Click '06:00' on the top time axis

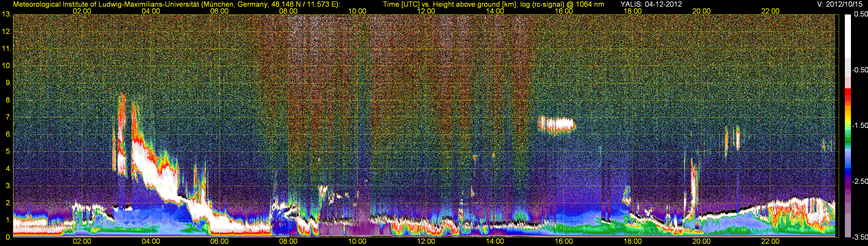coord(219,11)
